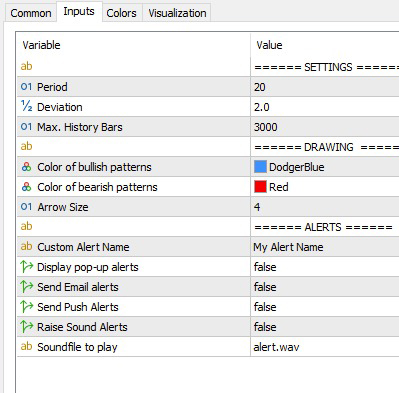
Task: Click the DodgerBlue color name text
Action: (297, 167)
